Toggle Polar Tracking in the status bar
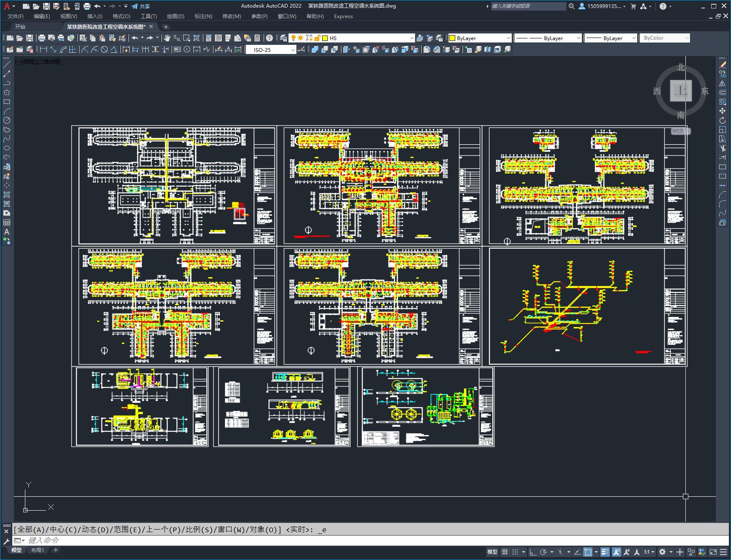This screenshot has width=731, height=560. click(x=543, y=552)
